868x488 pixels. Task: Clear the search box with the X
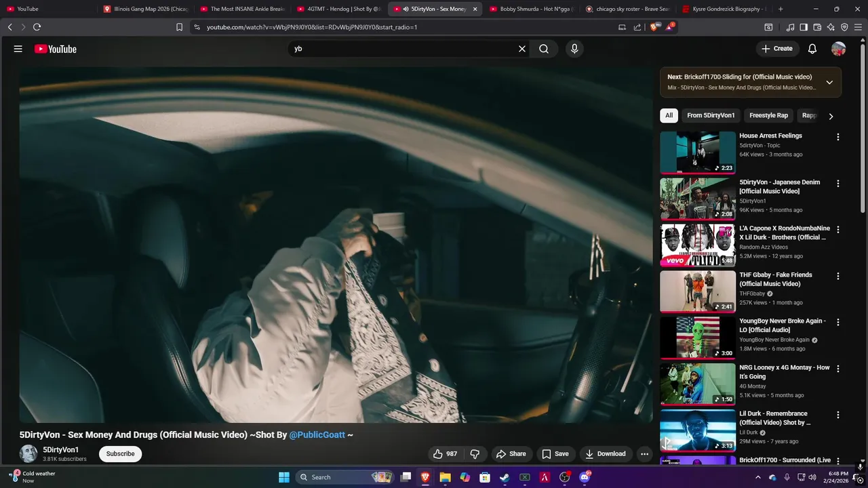tap(522, 49)
